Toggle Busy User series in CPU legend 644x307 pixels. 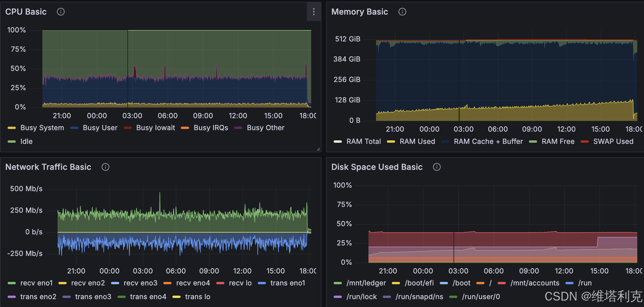tap(100, 128)
